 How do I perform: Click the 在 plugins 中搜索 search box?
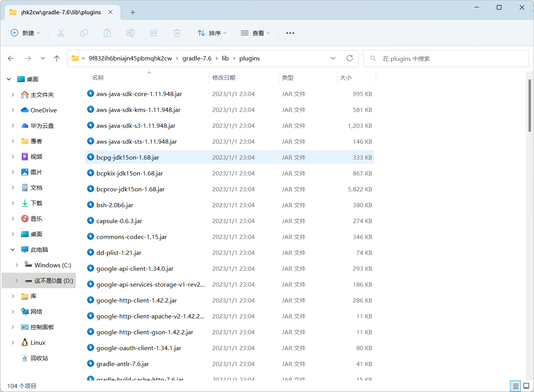click(446, 58)
